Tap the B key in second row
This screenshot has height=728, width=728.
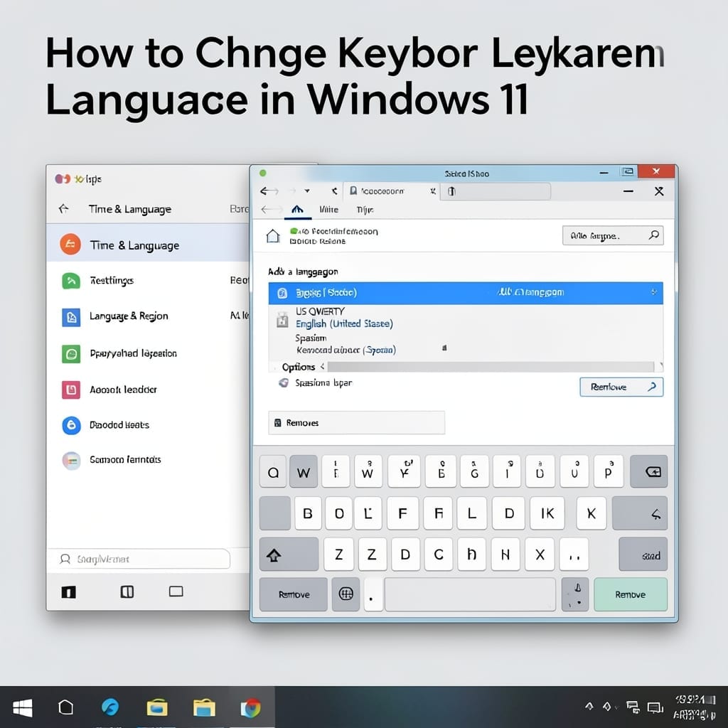[x=307, y=513]
